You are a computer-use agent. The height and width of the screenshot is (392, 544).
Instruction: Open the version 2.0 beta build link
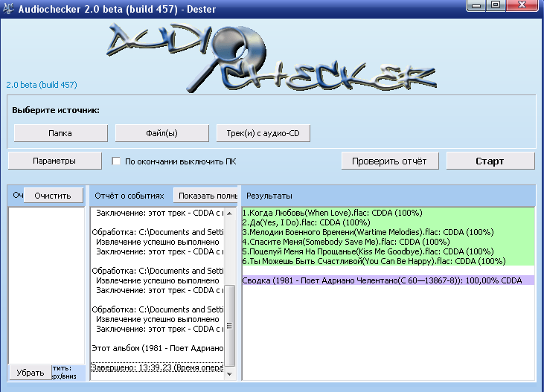[42, 85]
